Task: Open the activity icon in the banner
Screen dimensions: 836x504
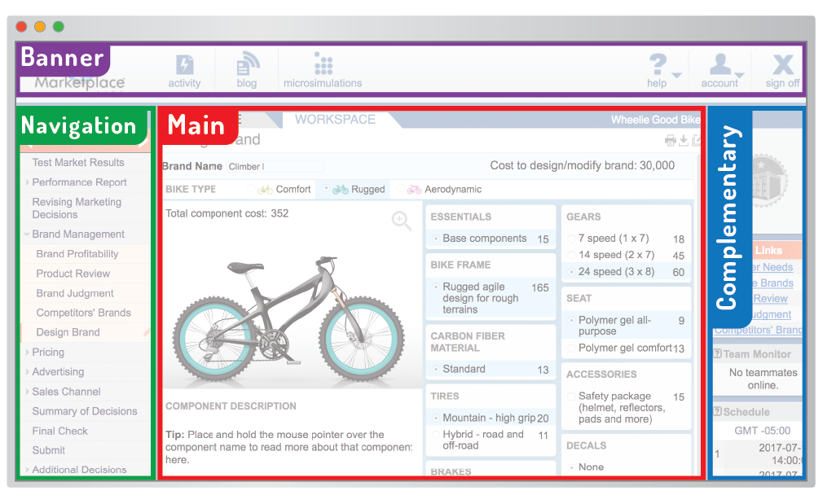Action: click(x=184, y=69)
